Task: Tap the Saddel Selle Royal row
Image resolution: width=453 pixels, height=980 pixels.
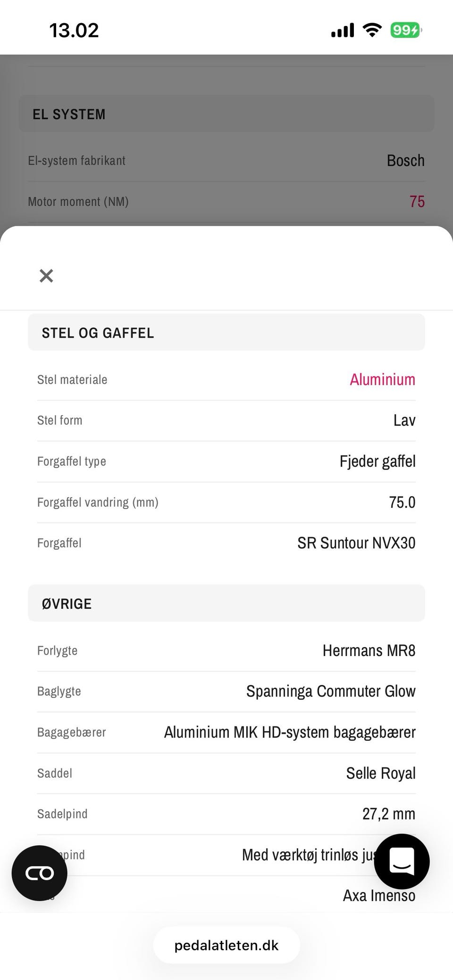Action: pyautogui.click(x=226, y=773)
